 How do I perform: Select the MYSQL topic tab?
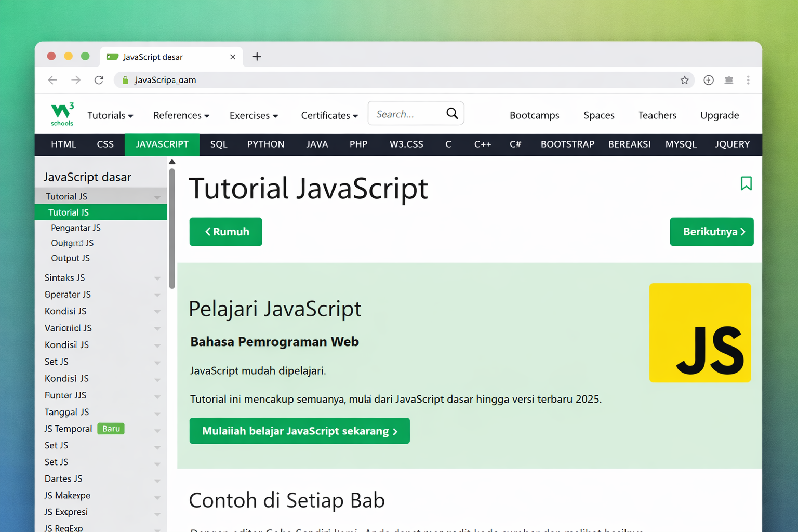pyautogui.click(x=681, y=144)
